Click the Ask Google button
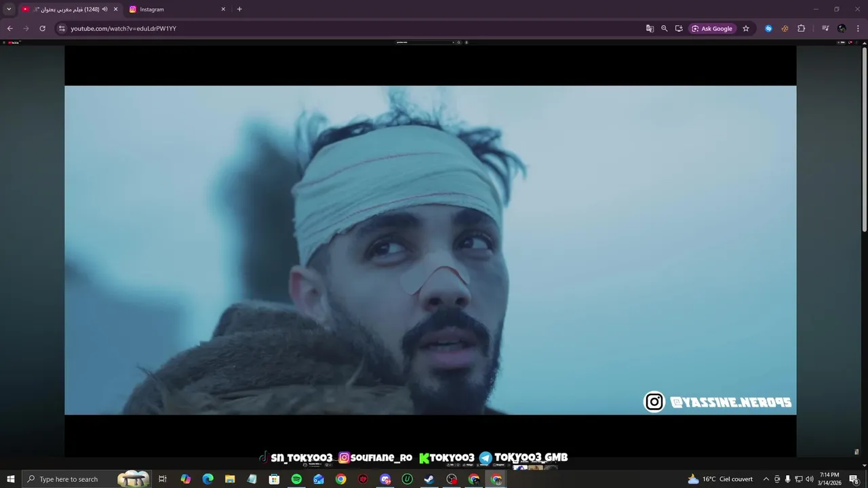The width and height of the screenshot is (868, 488). (x=712, y=28)
